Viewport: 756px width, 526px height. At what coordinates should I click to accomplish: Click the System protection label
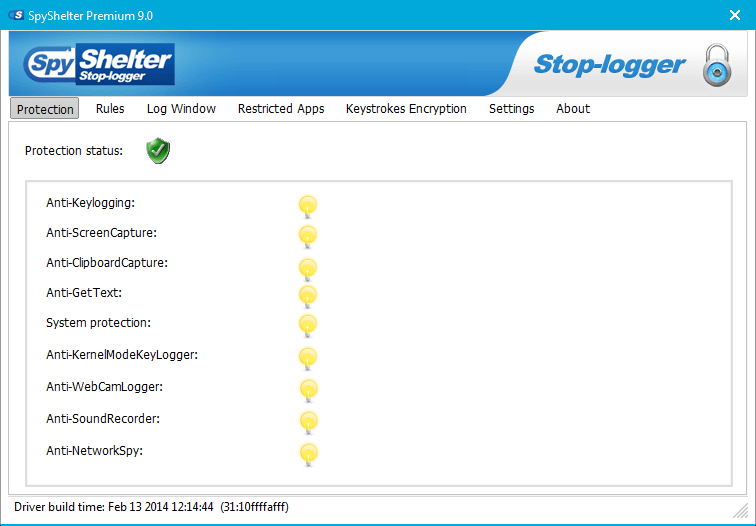click(x=98, y=323)
